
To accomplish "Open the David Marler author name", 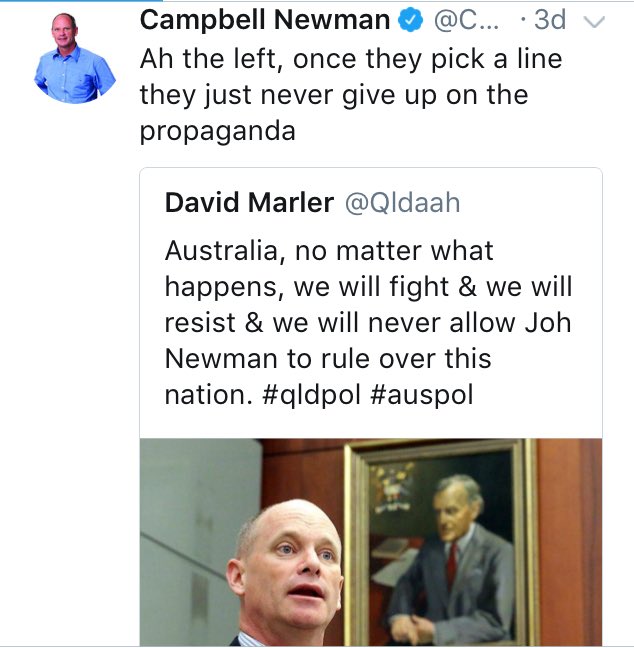I will pyautogui.click(x=249, y=203).
